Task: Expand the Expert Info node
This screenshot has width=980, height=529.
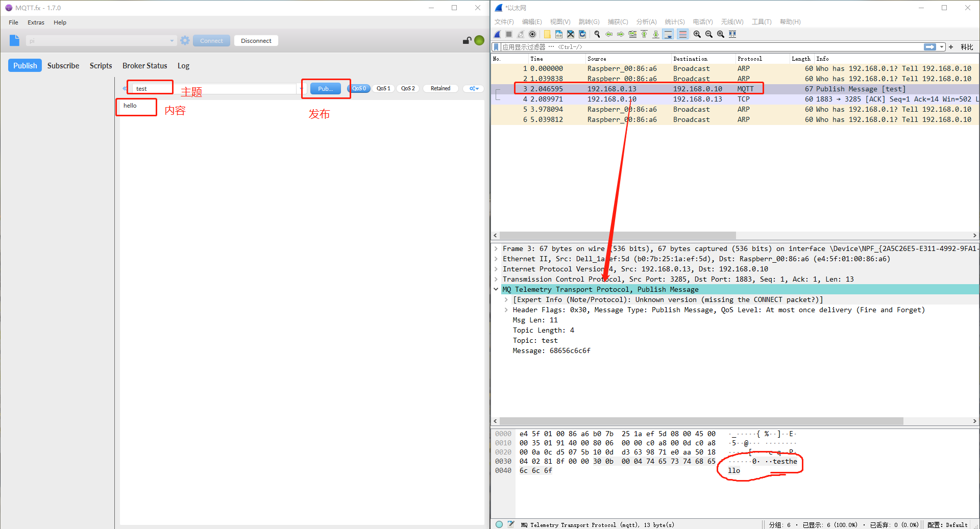Action: pos(506,299)
